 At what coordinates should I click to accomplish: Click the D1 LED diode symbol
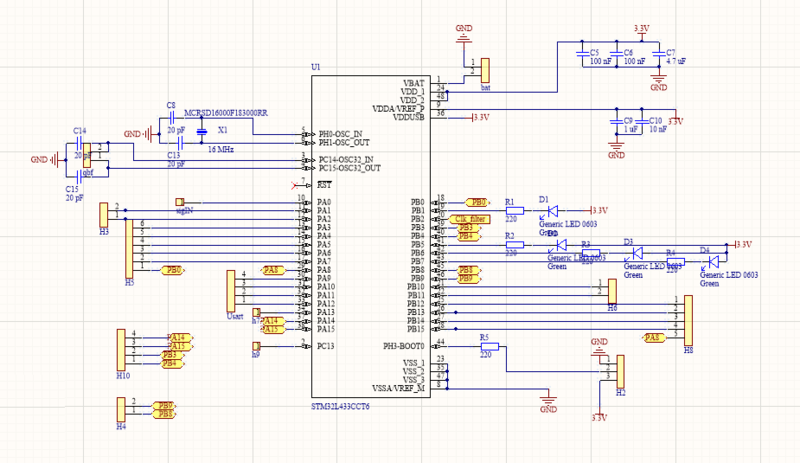(x=553, y=211)
